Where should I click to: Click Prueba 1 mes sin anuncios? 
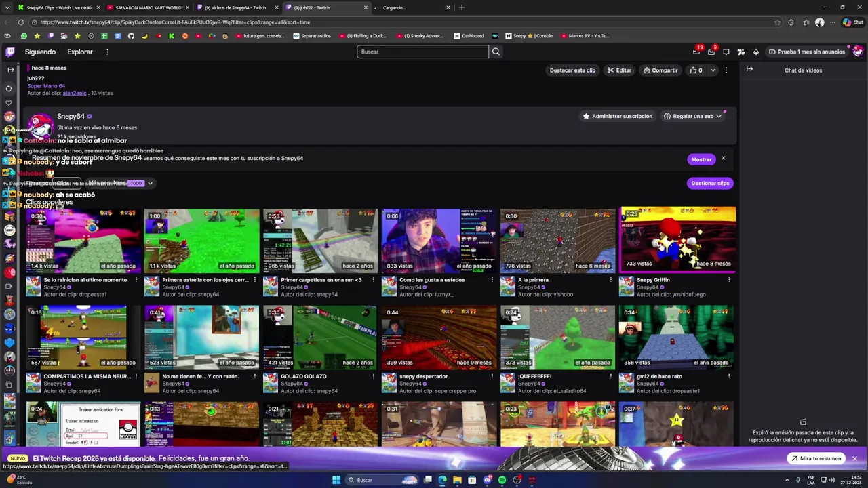(x=806, y=52)
